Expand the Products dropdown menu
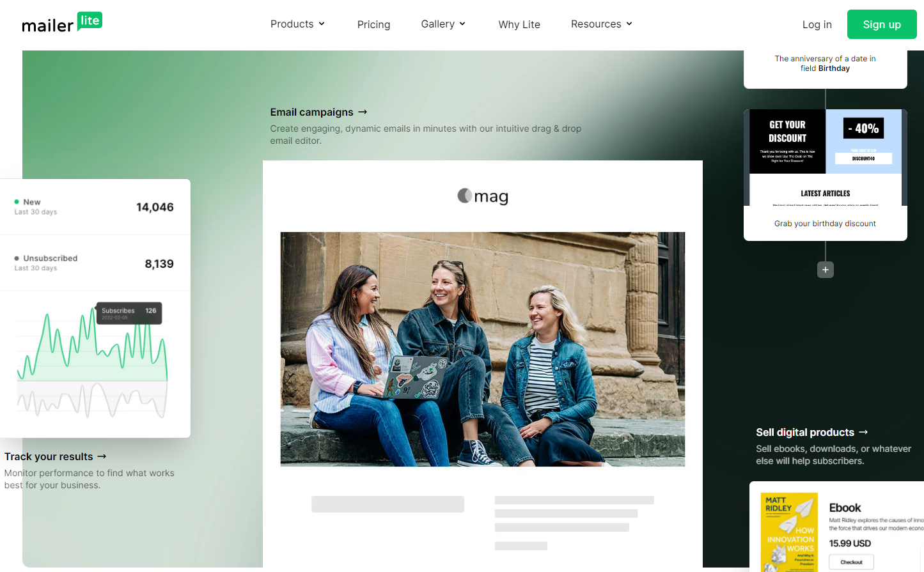 tap(298, 24)
